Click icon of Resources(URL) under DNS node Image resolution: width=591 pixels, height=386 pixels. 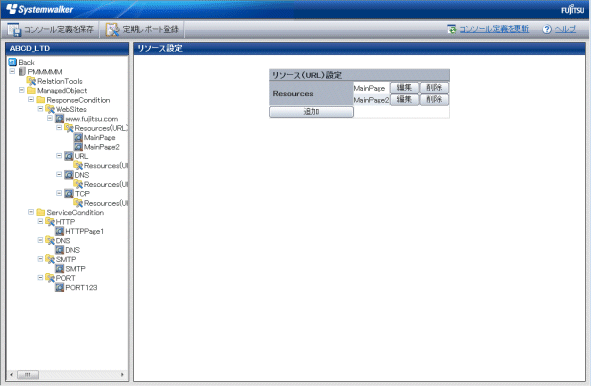pyautogui.click(x=78, y=184)
